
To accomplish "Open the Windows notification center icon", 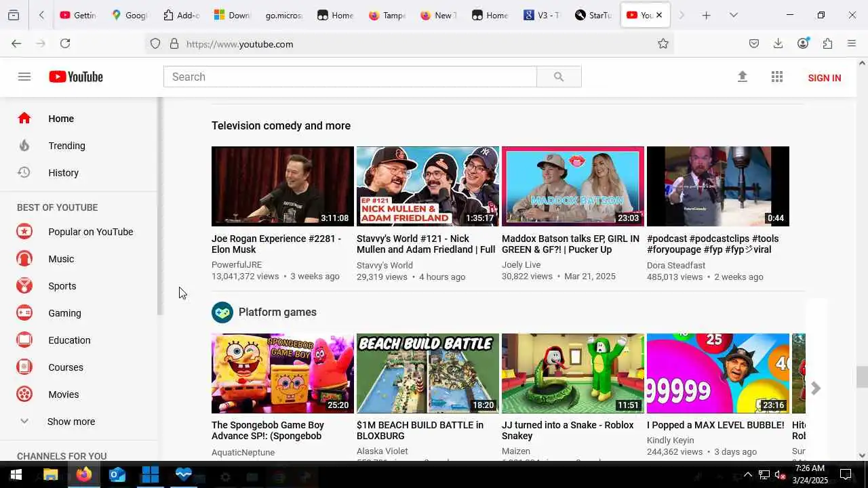I will [x=846, y=474].
